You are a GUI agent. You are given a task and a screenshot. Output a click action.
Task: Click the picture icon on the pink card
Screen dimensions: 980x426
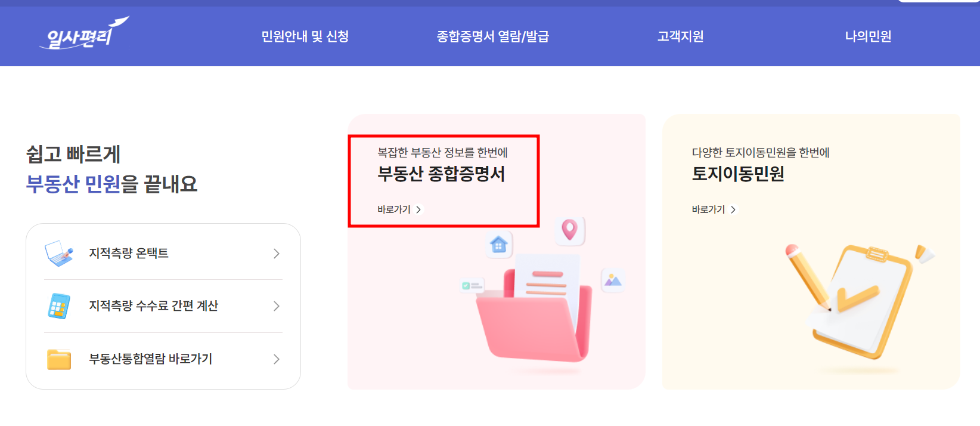613,280
